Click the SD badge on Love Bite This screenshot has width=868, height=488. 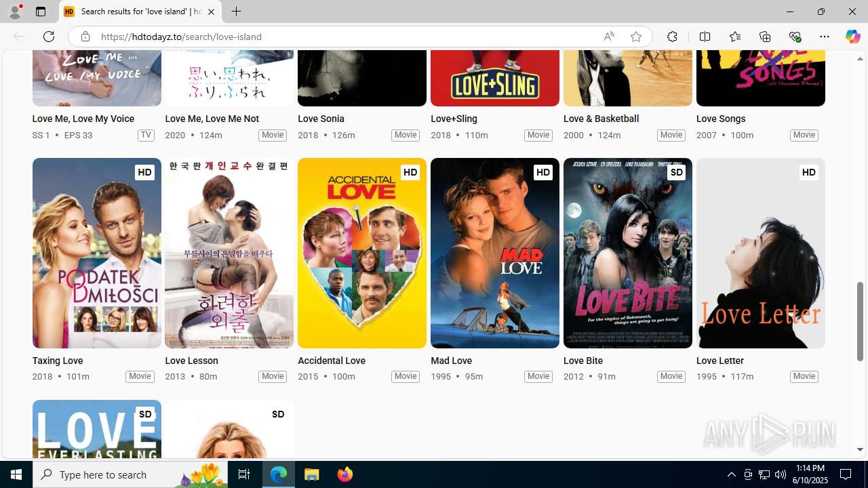(x=676, y=172)
